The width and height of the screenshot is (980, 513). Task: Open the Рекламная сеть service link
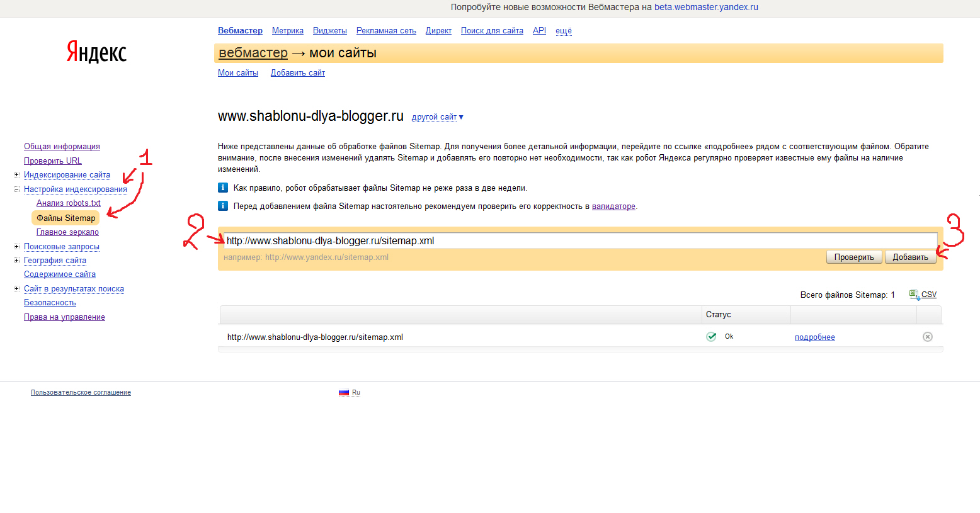click(x=386, y=30)
